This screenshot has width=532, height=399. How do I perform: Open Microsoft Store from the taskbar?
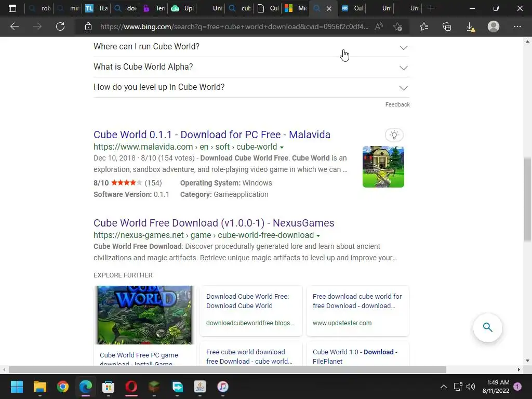[108, 387]
